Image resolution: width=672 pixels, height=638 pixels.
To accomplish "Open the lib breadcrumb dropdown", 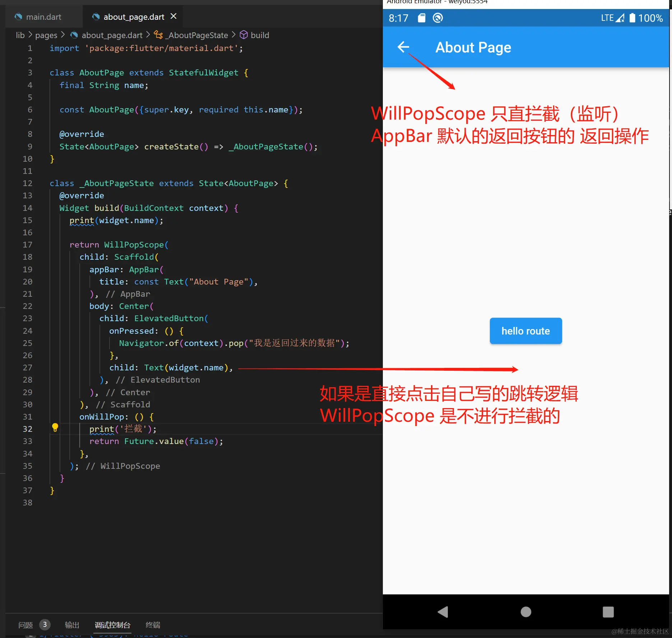I will point(20,35).
